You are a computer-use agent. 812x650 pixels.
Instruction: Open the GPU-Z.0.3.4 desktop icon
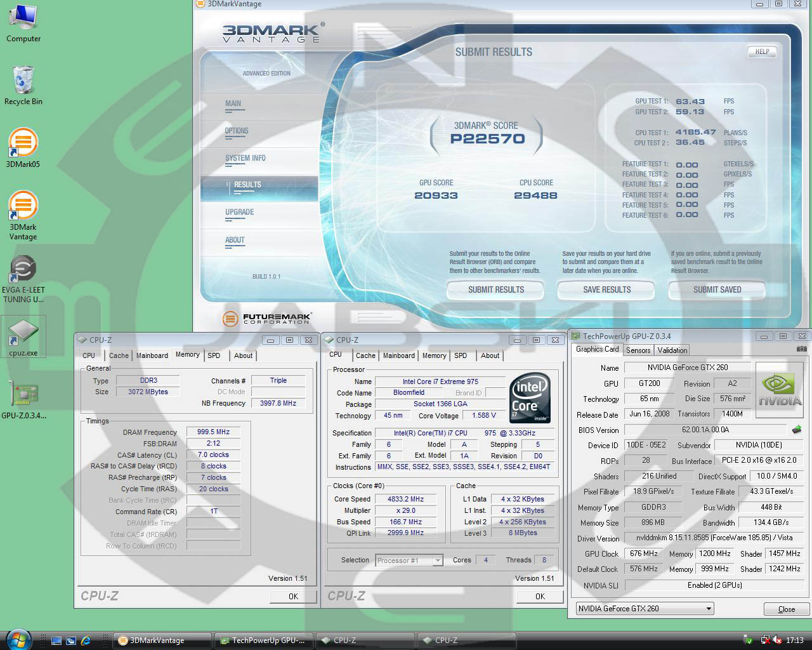click(23, 400)
